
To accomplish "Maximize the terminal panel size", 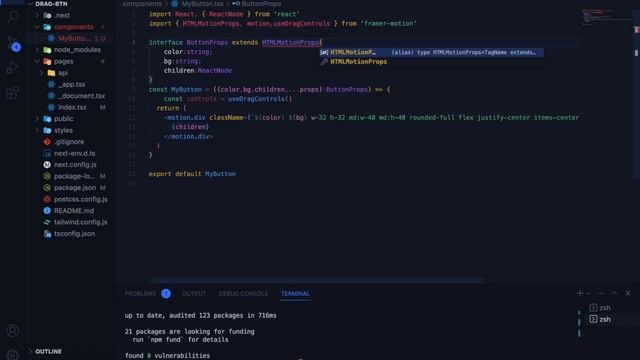I will (x=614, y=293).
